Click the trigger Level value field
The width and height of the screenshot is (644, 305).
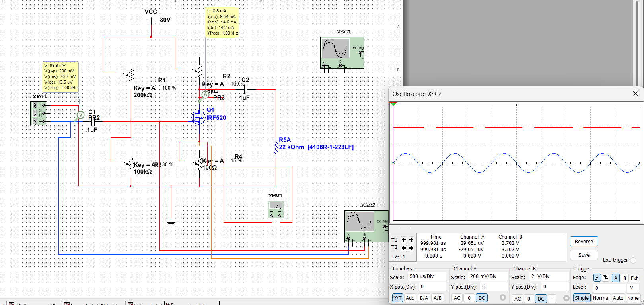[609, 287]
